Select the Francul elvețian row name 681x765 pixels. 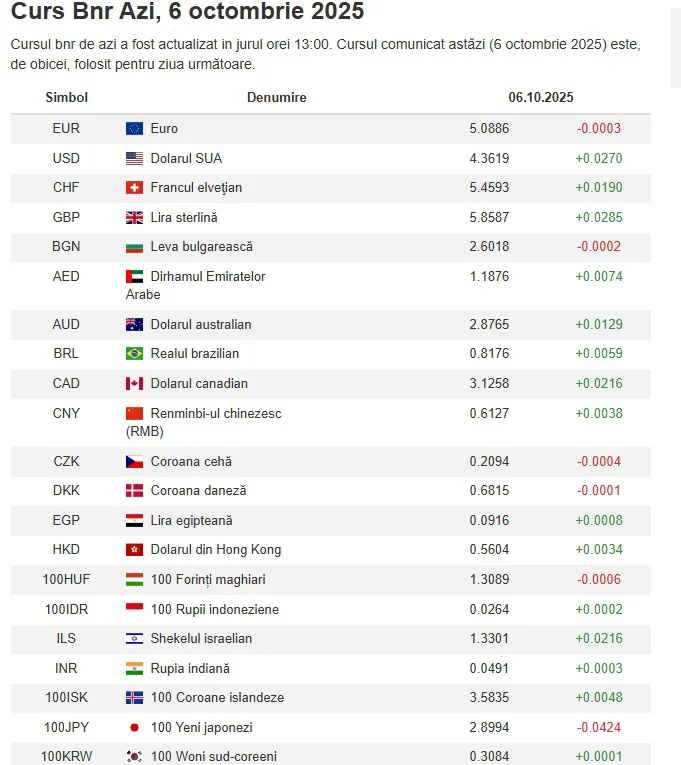[196, 188]
